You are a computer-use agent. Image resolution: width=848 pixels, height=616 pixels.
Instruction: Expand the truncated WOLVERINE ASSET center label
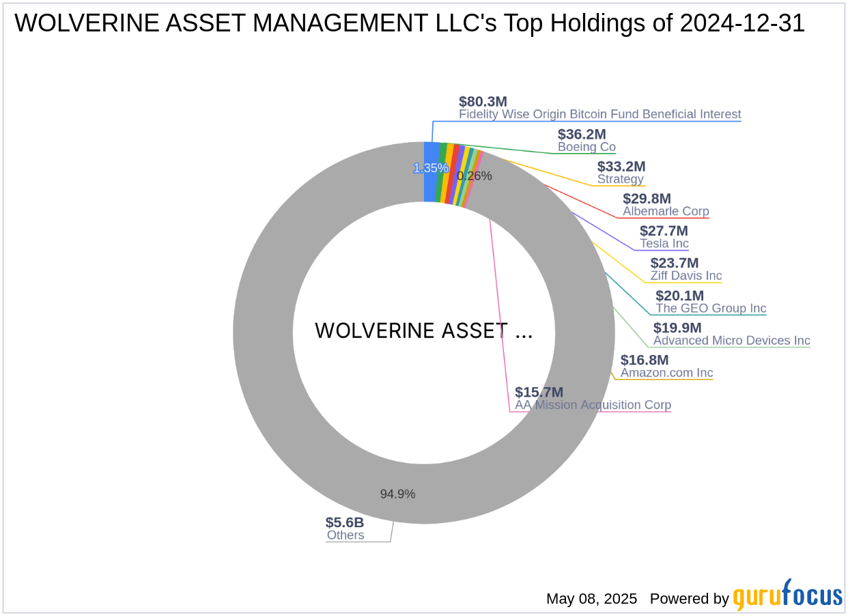[x=423, y=331]
